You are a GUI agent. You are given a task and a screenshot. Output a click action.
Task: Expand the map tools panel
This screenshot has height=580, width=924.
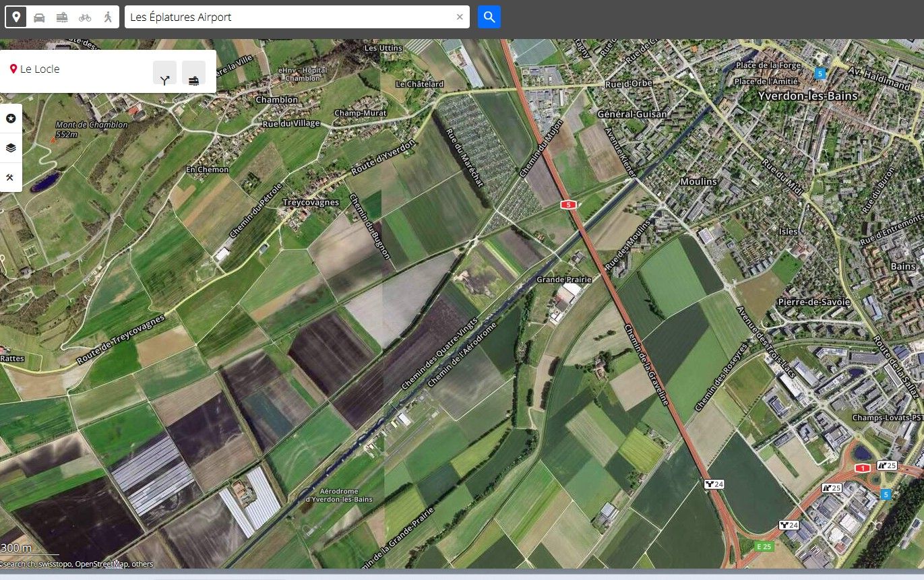pyautogui.click(x=11, y=178)
